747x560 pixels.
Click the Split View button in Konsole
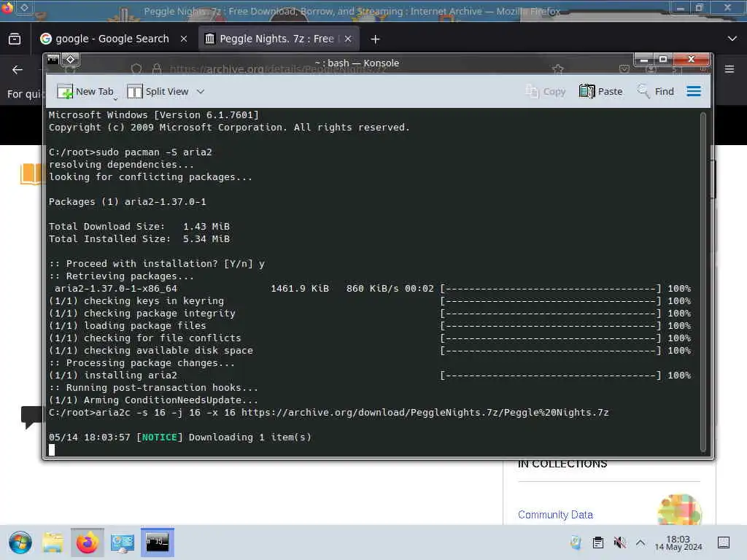pyautogui.click(x=158, y=91)
